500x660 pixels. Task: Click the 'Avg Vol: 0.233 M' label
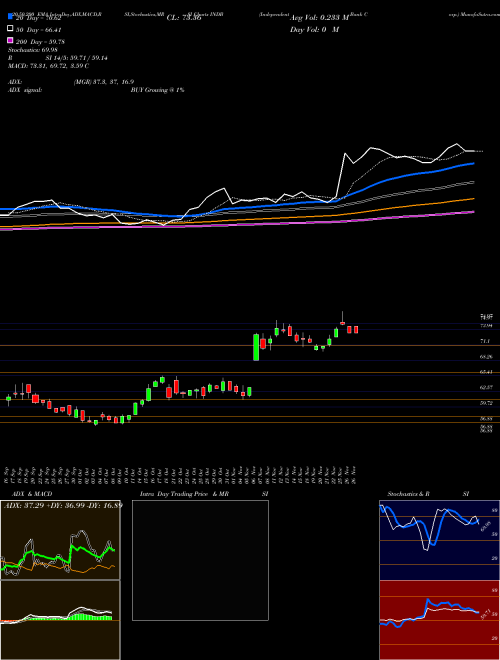pos(319,18)
